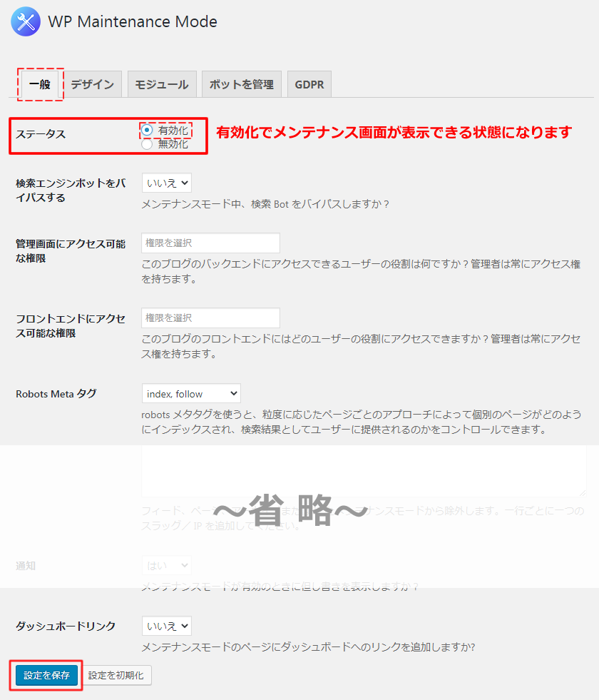Image resolution: width=599 pixels, height=700 pixels.
Task: Open the 検索エンジンボットをバイパスする dropdown
Action: [167, 183]
